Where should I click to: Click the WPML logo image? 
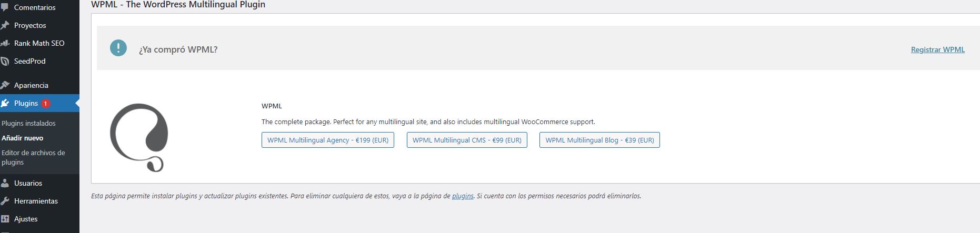[x=139, y=138]
